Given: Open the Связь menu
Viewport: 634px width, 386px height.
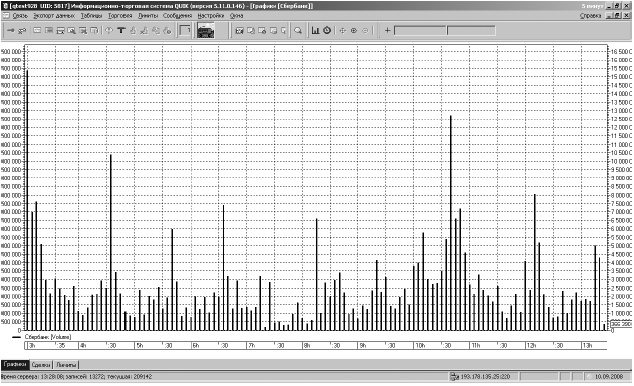Looking at the screenshot, I should 20,16.
